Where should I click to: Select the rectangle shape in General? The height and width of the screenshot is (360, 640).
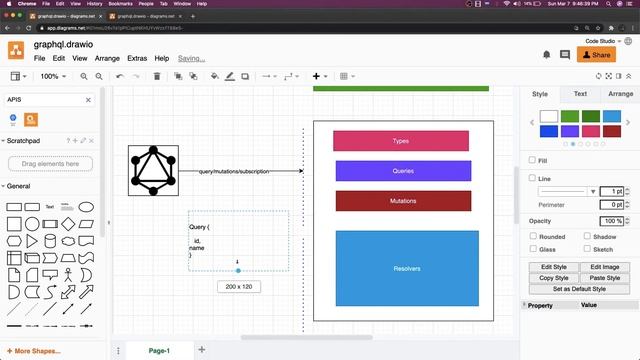point(14,207)
